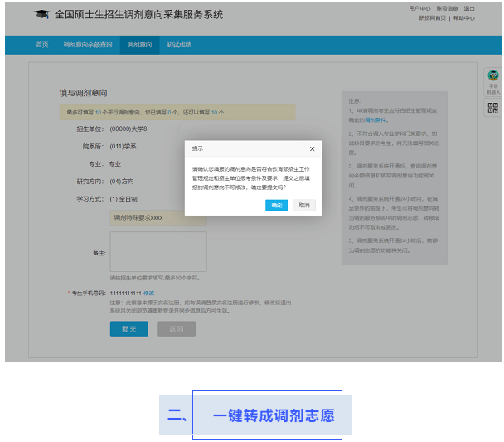This screenshot has width=504, height=442.
Task: Go to the 首页 tab
Action: (x=41, y=45)
